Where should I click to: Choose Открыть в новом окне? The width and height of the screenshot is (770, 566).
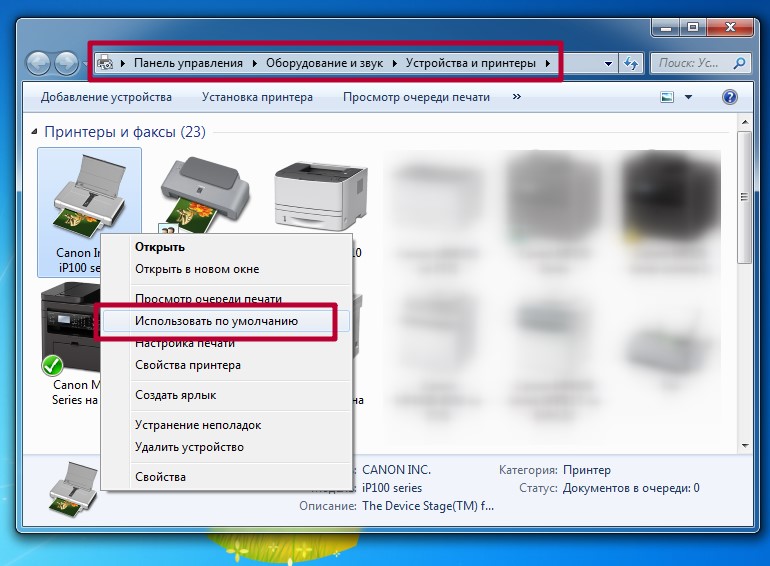(x=226, y=269)
